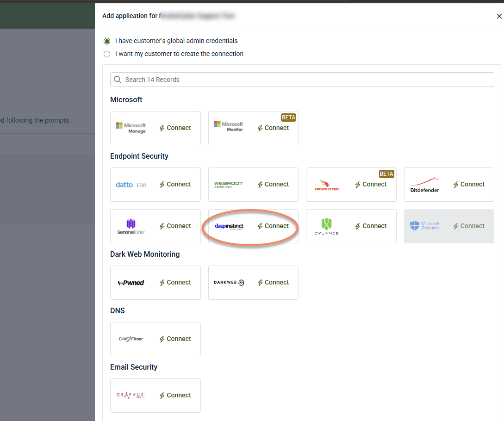The image size is (504, 421).
Task: Click the Endpoint Security heading
Action: [x=139, y=156]
